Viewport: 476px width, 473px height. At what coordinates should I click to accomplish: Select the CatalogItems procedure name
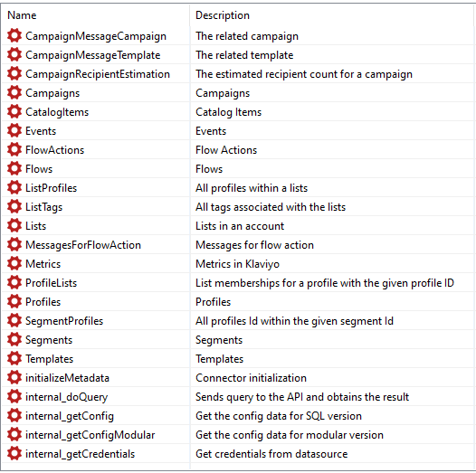click(x=57, y=112)
